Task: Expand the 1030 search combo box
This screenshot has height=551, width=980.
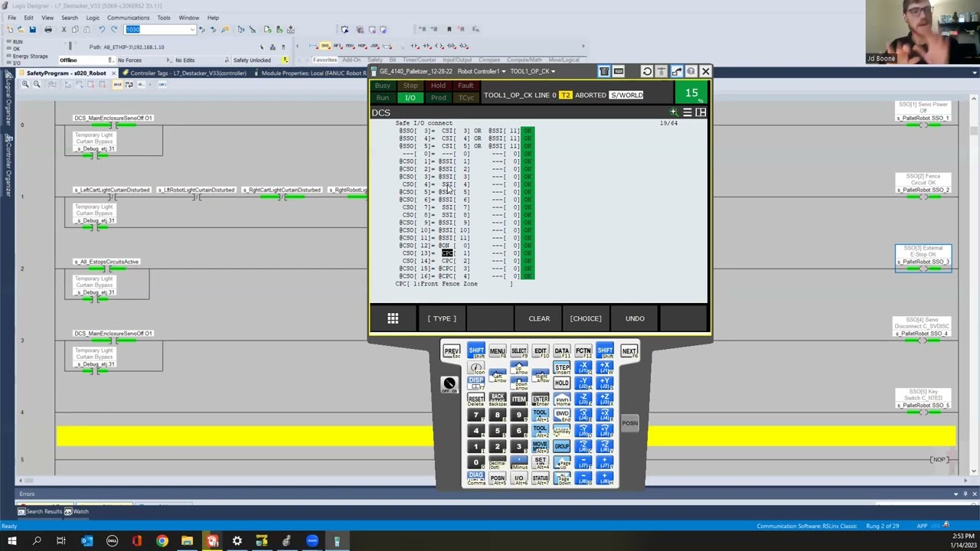Action: [x=191, y=30]
